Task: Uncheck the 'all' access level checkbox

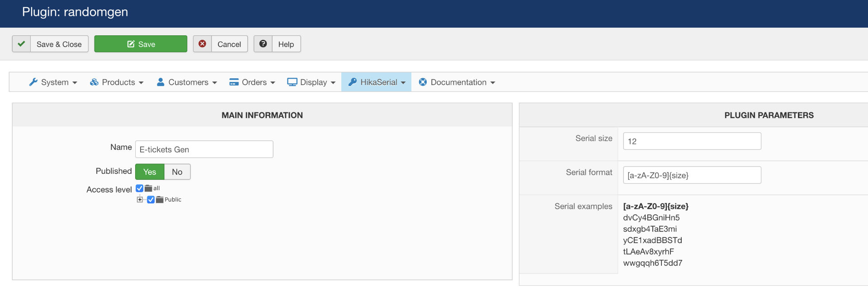Action: [140, 188]
